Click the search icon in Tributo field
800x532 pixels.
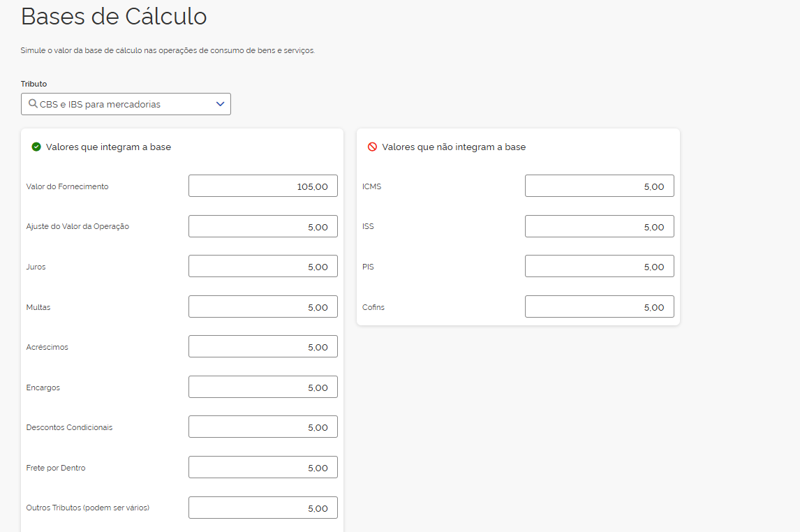33,104
